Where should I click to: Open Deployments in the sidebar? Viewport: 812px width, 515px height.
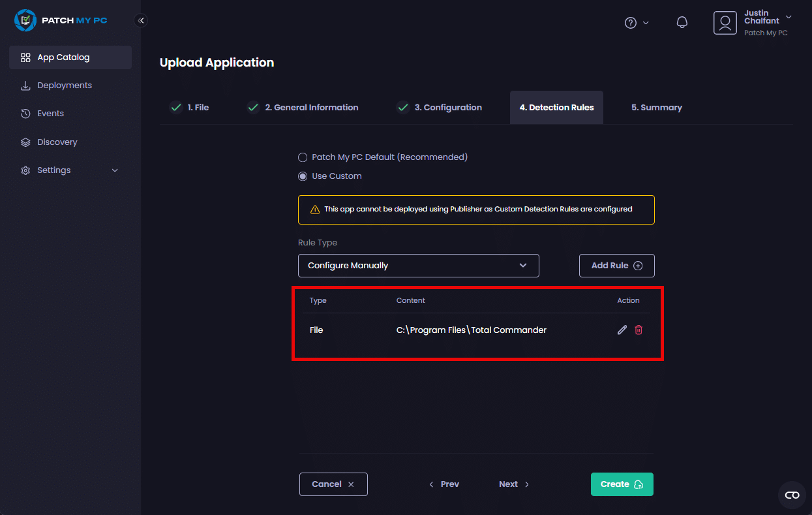click(65, 86)
